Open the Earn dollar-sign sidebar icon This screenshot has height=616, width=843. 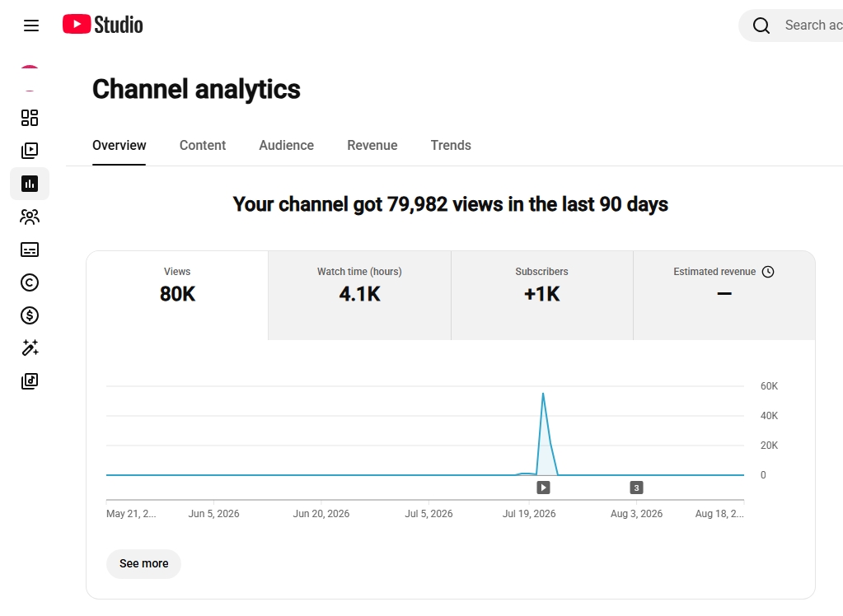pyautogui.click(x=30, y=315)
